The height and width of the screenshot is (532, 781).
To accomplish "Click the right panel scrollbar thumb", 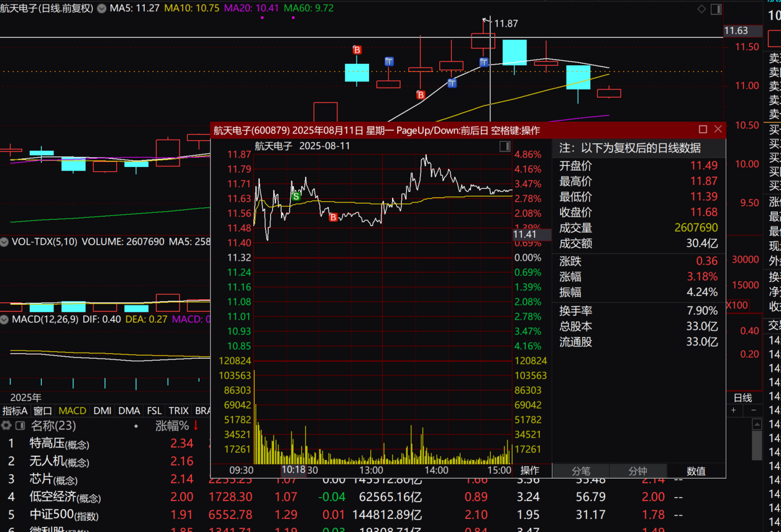I will 756,445.
